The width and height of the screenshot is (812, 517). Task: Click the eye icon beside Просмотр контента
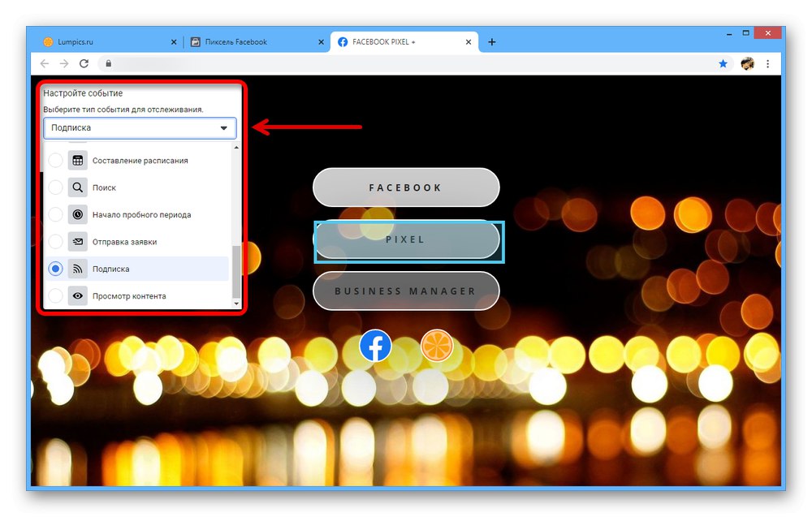[78, 296]
